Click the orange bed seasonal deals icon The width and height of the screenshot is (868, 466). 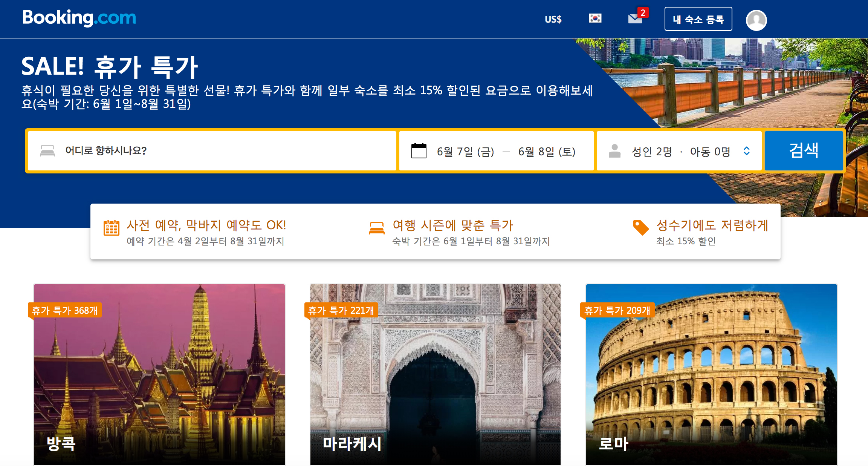tap(377, 228)
